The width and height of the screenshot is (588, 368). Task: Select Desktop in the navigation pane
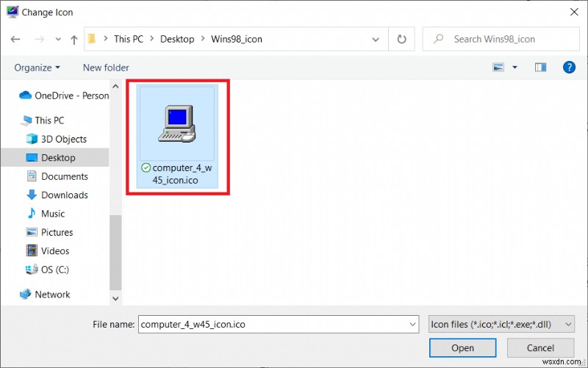58,158
